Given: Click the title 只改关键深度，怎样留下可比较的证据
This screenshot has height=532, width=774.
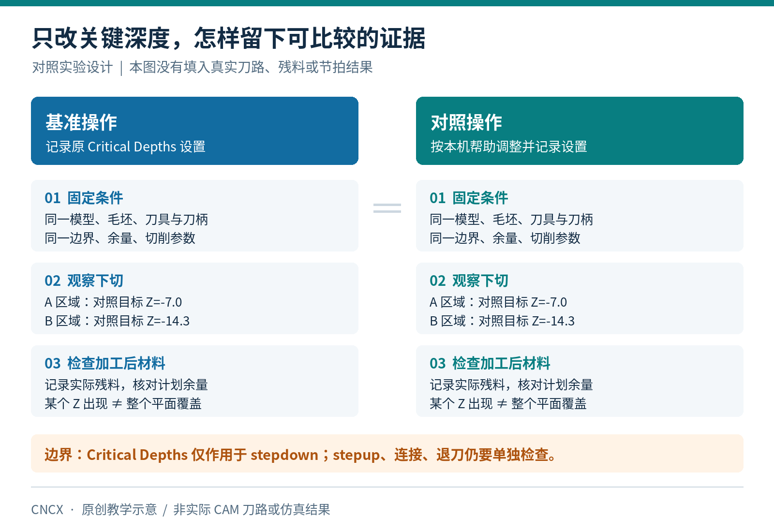Looking at the screenshot, I should [x=228, y=38].
